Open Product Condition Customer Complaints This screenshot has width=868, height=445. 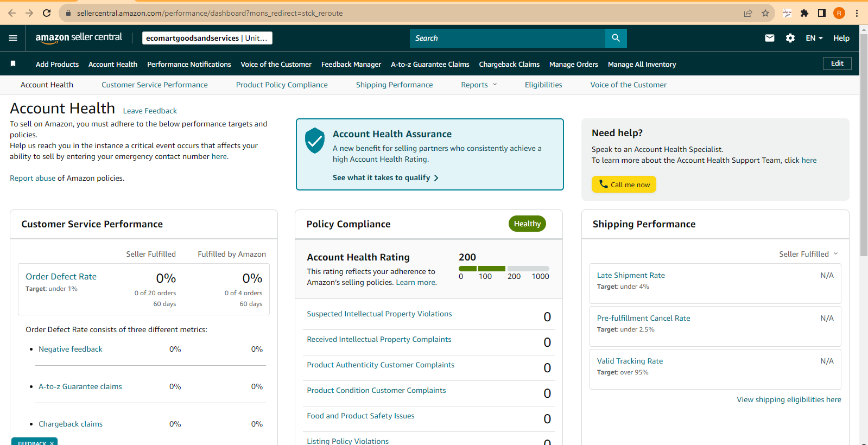tap(376, 390)
